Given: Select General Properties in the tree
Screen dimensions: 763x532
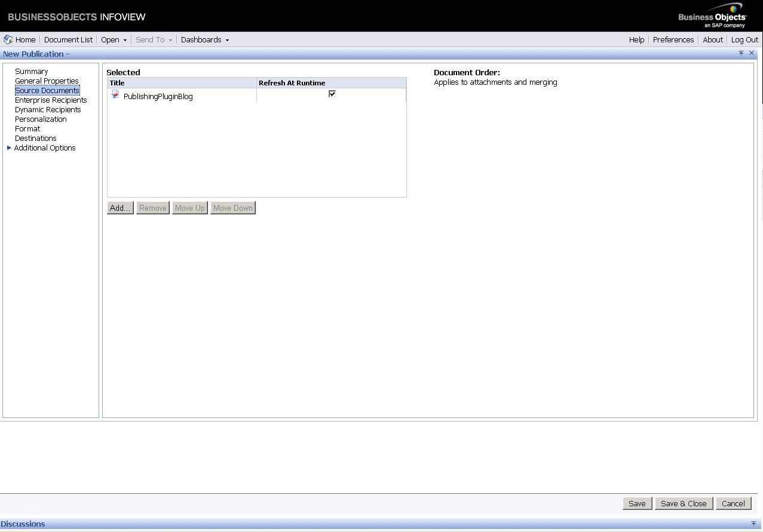Looking at the screenshot, I should click(47, 81).
